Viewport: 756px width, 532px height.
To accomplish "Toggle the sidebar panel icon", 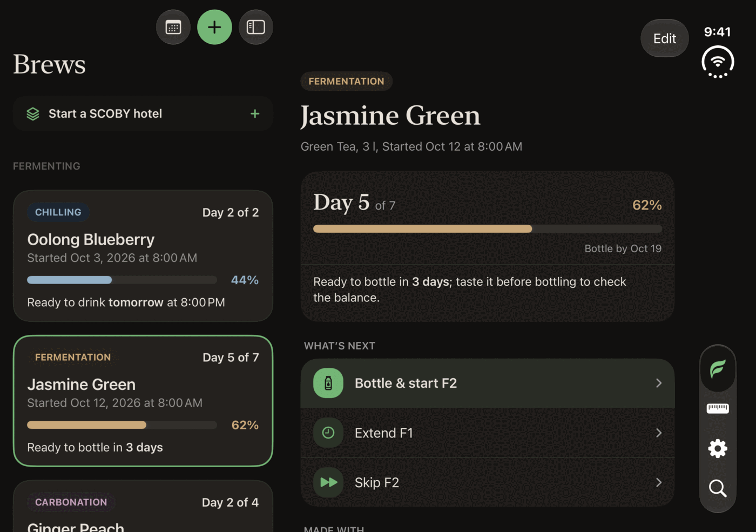I will pos(256,28).
